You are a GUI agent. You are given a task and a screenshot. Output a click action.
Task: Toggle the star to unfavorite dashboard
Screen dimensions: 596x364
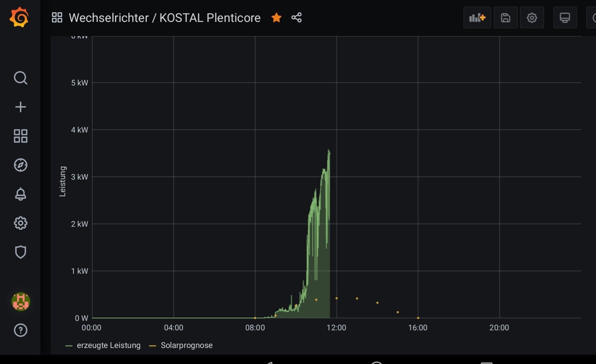coord(277,18)
